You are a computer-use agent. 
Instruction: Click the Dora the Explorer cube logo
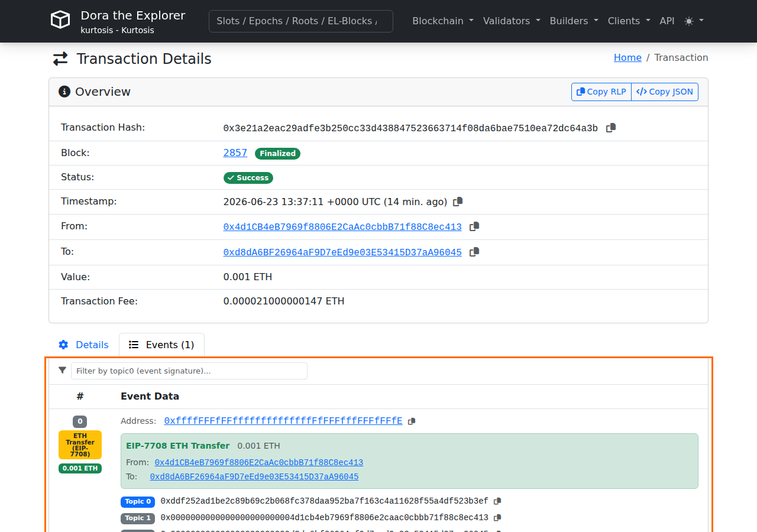60,21
